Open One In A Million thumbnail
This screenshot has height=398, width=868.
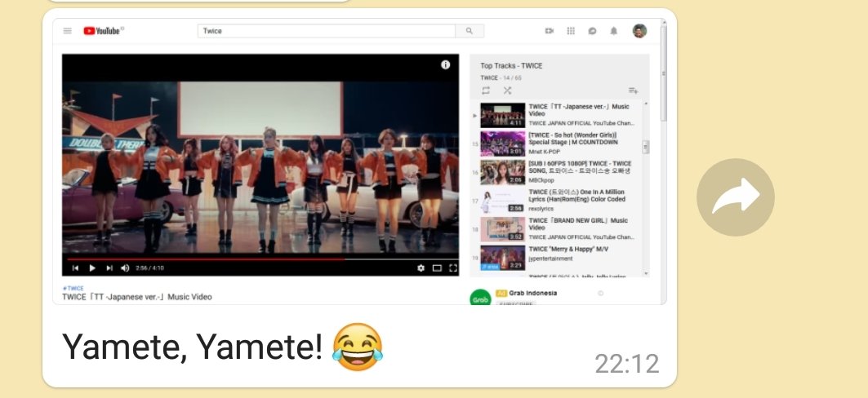(503, 201)
